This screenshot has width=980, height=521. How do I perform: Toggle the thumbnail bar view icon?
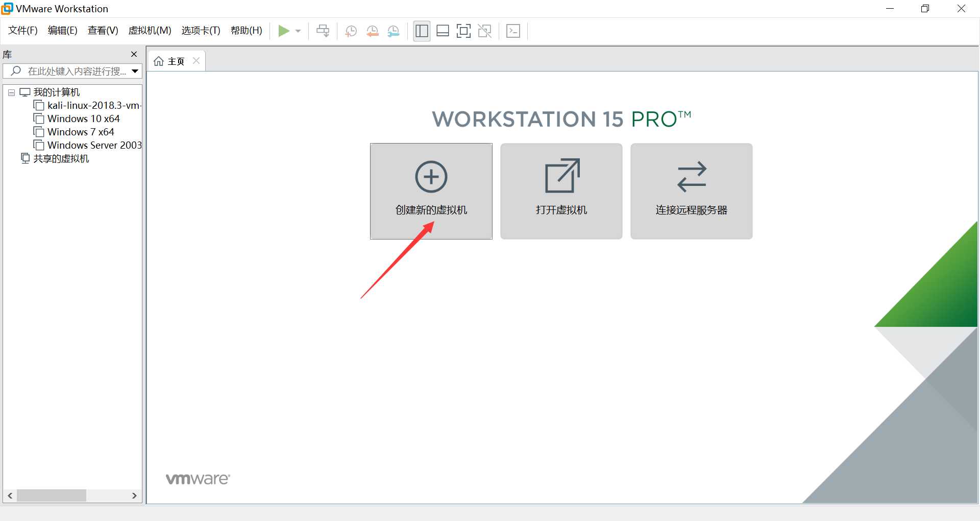(443, 31)
